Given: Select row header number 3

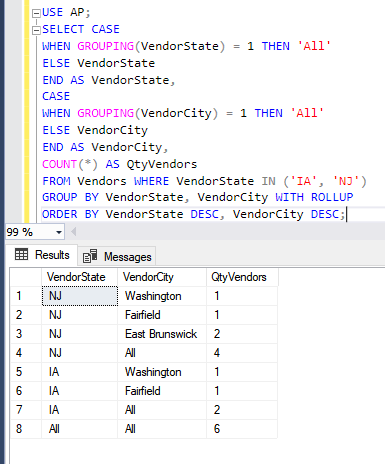Looking at the screenshot, I should [x=26, y=334].
